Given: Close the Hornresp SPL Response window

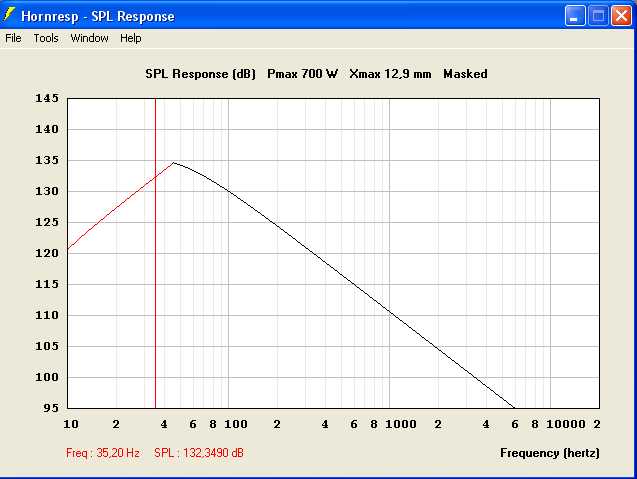Looking at the screenshot, I should pyautogui.click(x=621, y=16).
